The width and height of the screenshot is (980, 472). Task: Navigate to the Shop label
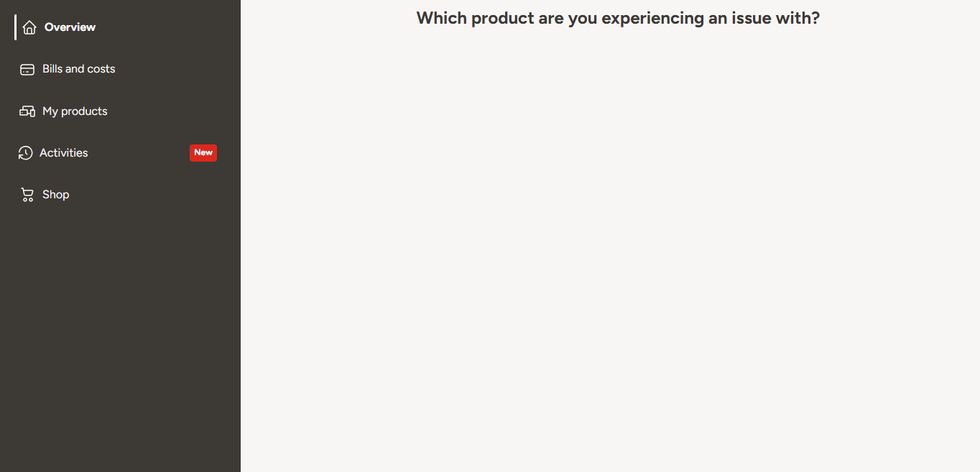[55, 195]
